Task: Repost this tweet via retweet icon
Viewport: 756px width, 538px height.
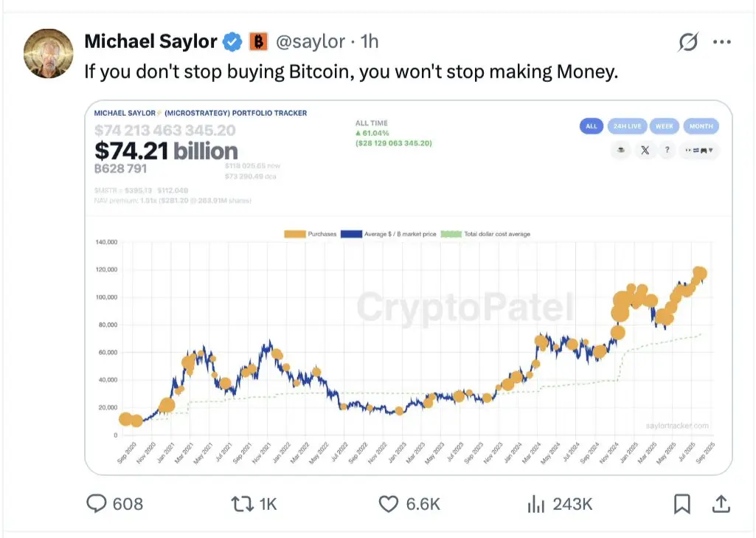Action: [x=242, y=504]
